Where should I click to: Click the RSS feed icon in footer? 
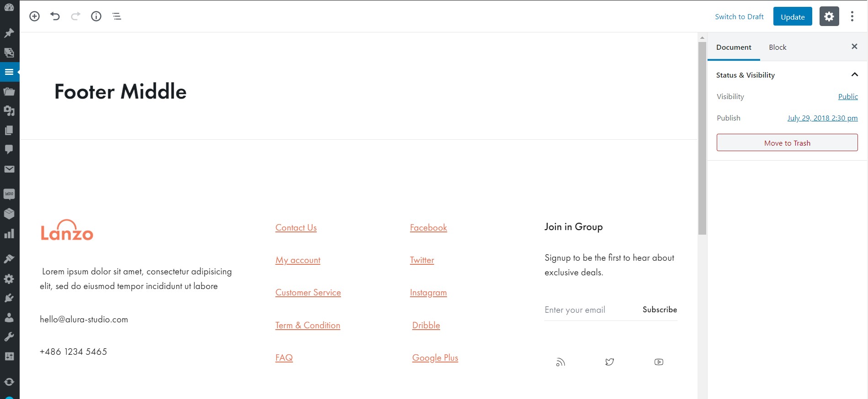(560, 362)
